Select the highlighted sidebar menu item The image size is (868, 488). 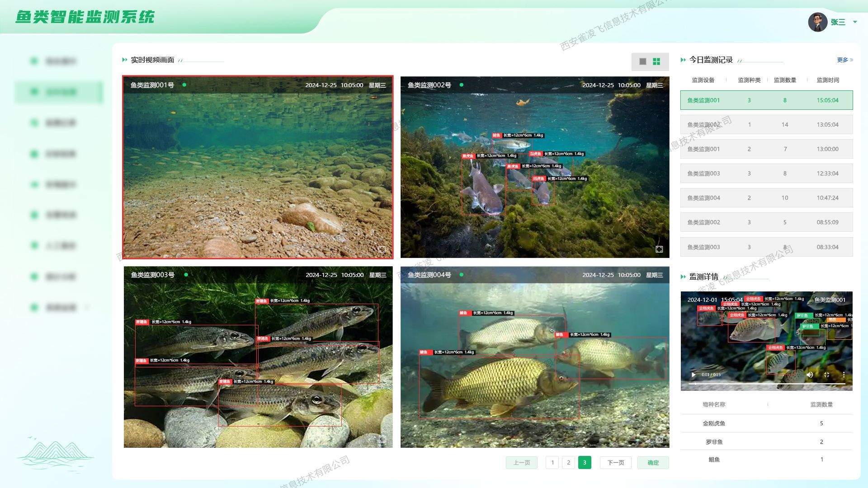pyautogui.click(x=59, y=92)
